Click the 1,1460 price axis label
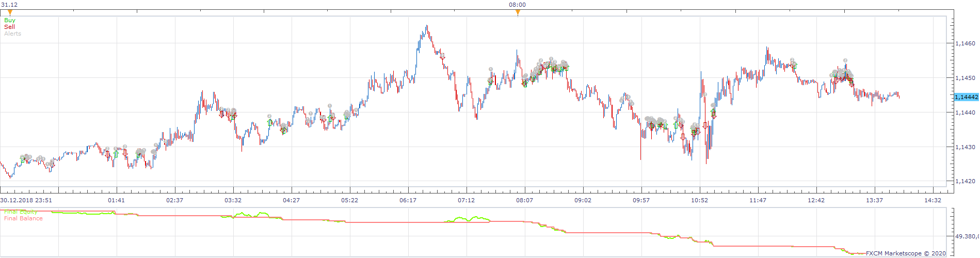This screenshot has height=258, width=980. (965, 43)
